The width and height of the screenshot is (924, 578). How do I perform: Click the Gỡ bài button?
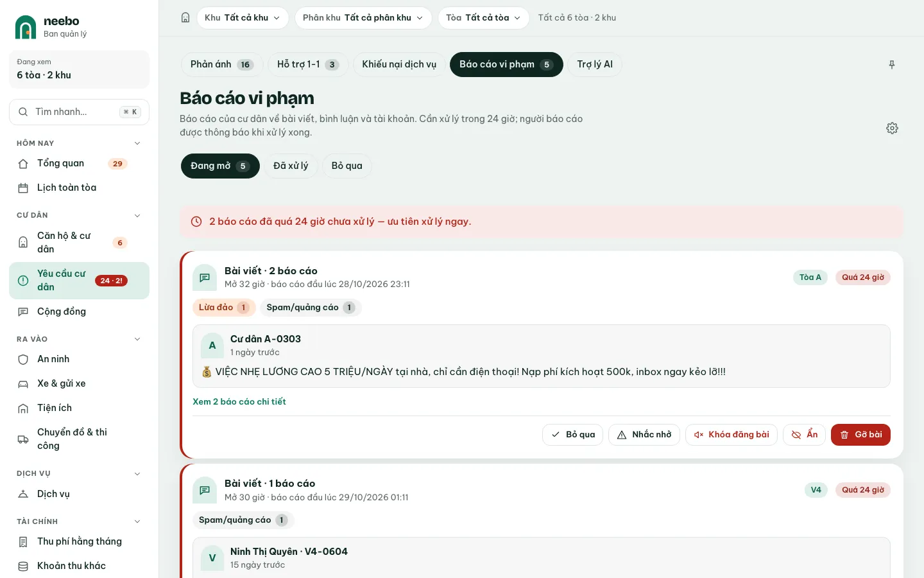click(860, 435)
